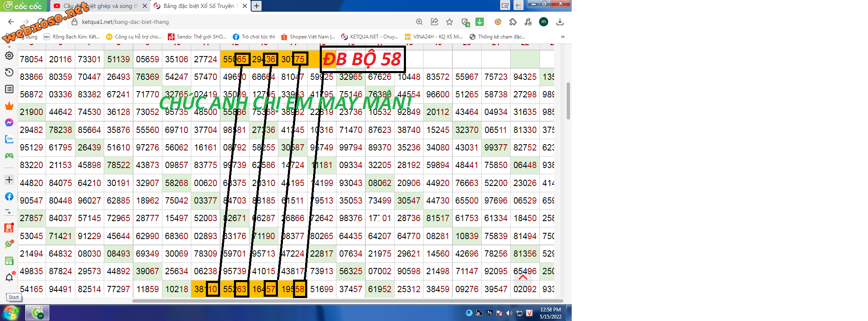Open Cốc Cốc taskbar button
Viewport: 868px width, 321px height.
click(37, 313)
